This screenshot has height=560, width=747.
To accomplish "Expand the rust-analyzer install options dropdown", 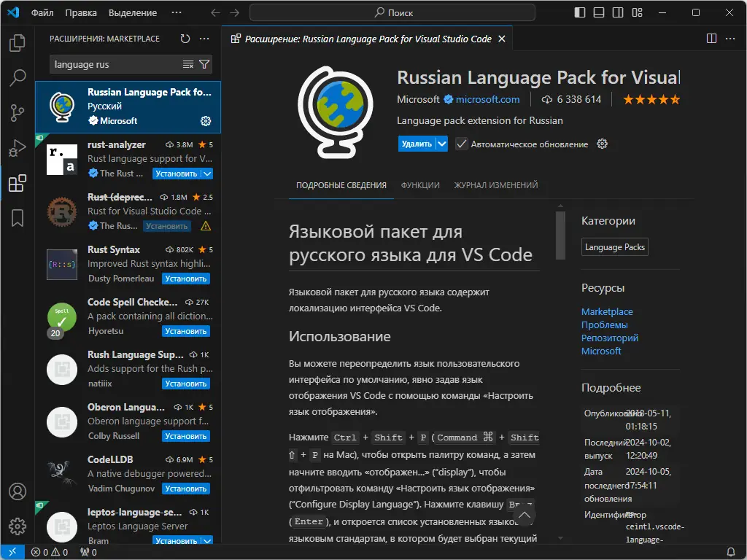I will pyautogui.click(x=207, y=174).
